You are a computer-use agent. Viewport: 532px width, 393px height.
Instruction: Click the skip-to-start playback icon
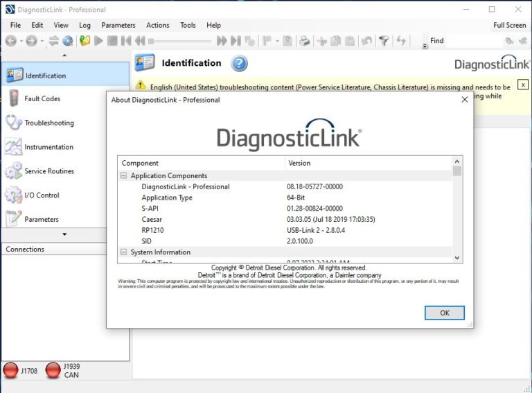click(x=126, y=41)
